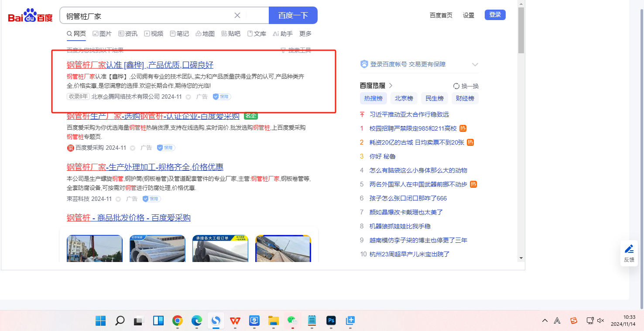Open the 钢管桩厂家-生产处理加工 result link
Screen dimensions: 644x331
tap(145, 167)
